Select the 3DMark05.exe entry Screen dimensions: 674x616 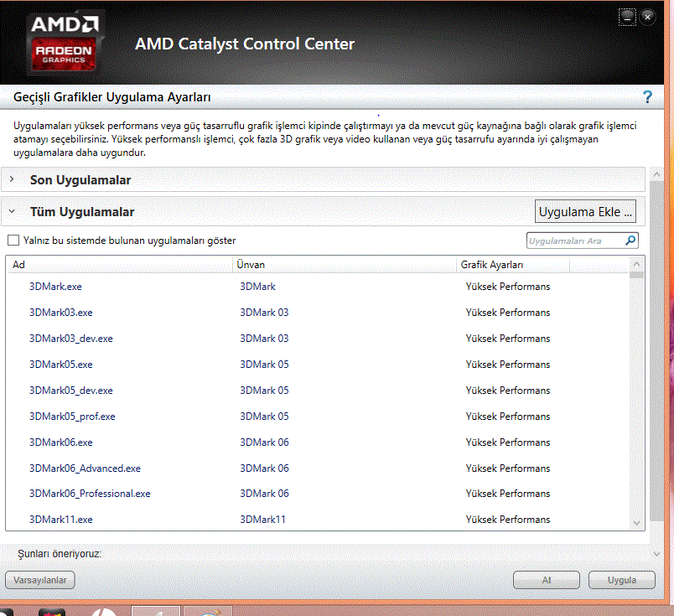pos(60,365)
